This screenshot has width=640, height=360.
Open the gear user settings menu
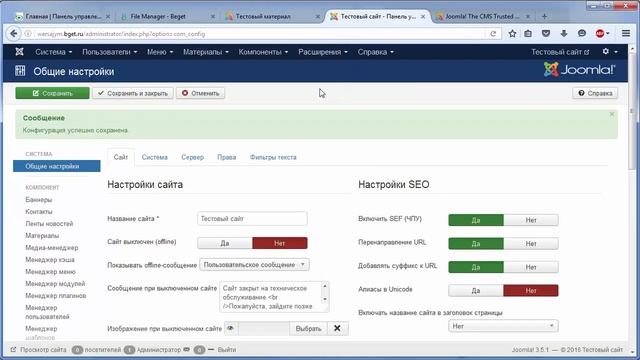tap(609, 51)
